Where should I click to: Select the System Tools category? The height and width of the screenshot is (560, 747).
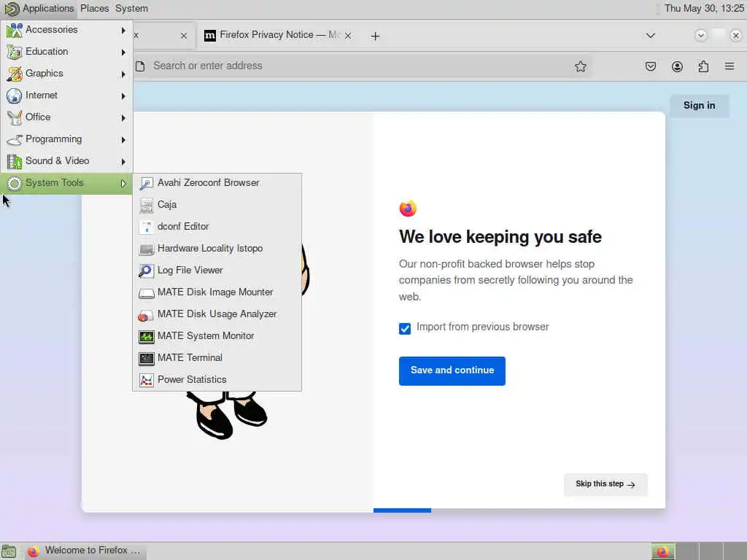(x=66, y=183)
